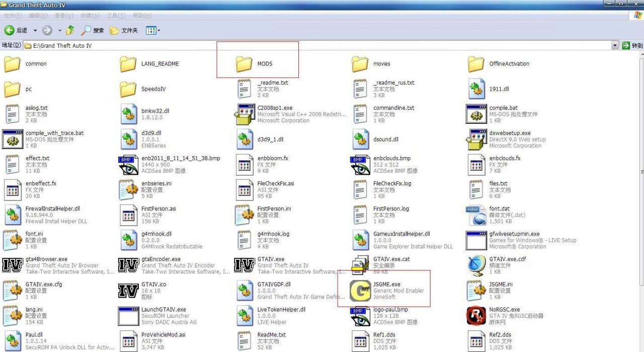
Task: Expand the address bar dropdown arrow
Action: 615,45
